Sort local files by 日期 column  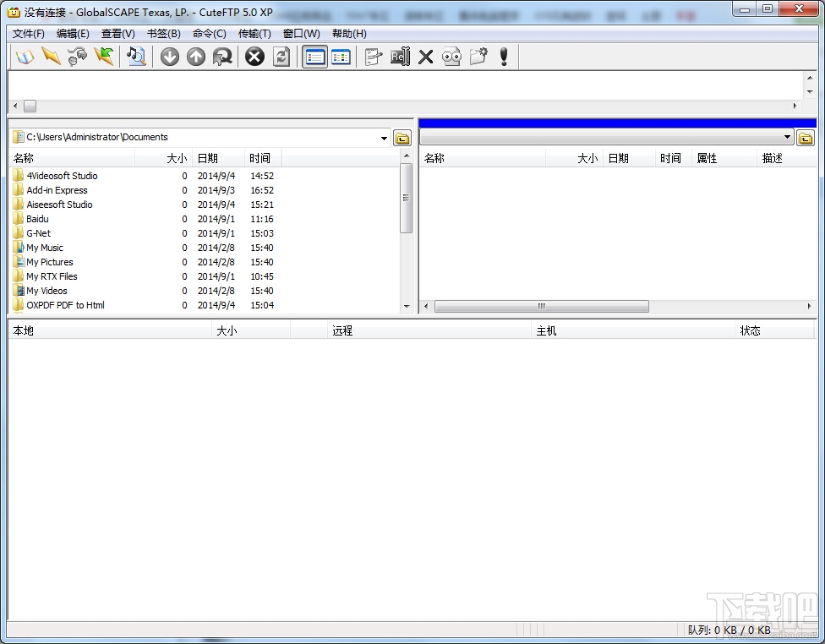218,158
